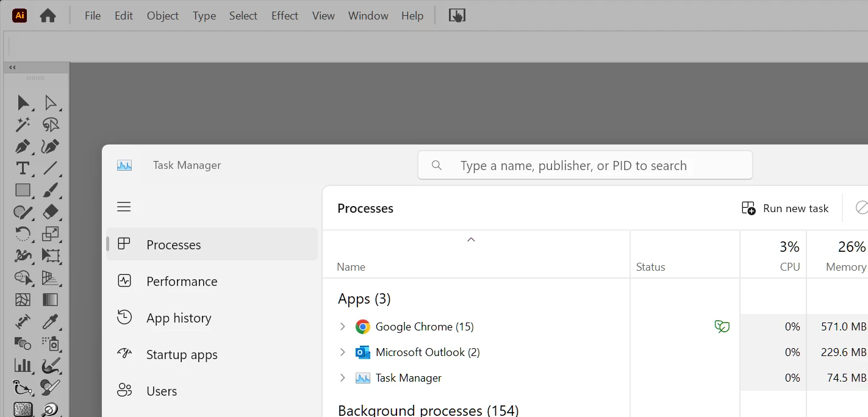Choose the Scale tool
The height and width of the screenshot is (417, 868).
coord(50,233)
